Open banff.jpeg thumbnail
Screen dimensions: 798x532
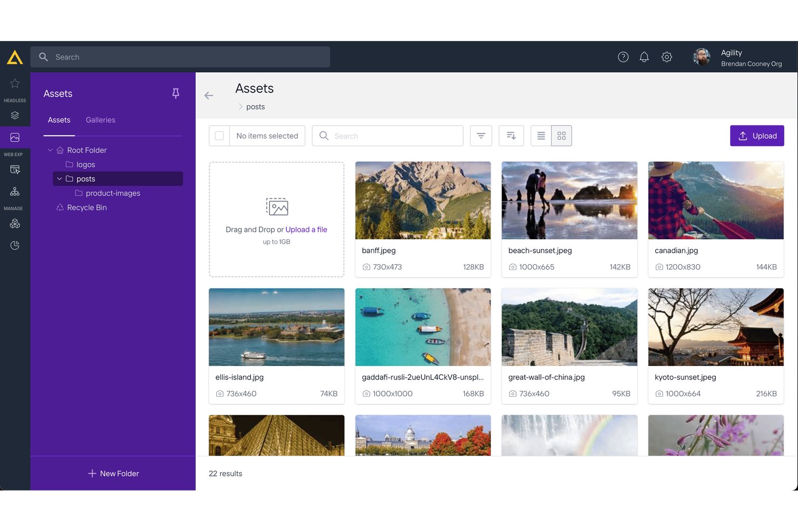(423, 201)
